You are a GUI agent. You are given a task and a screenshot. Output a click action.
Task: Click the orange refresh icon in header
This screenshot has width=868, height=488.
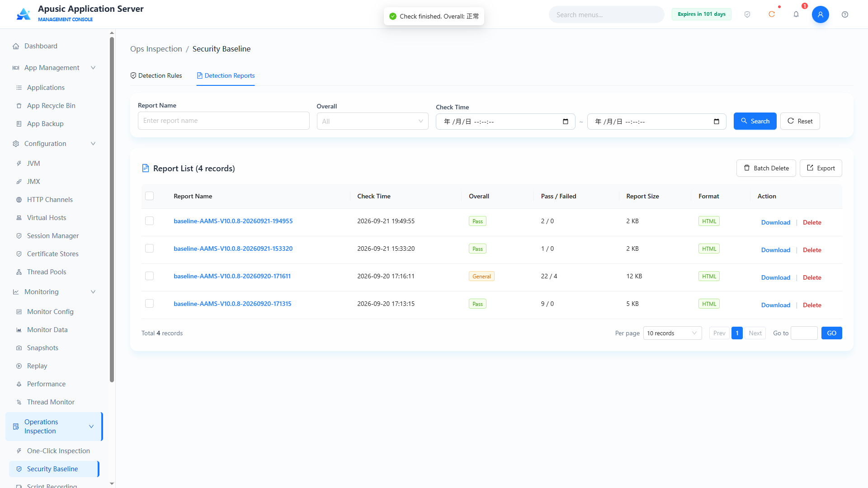click(x=772, y=14)
